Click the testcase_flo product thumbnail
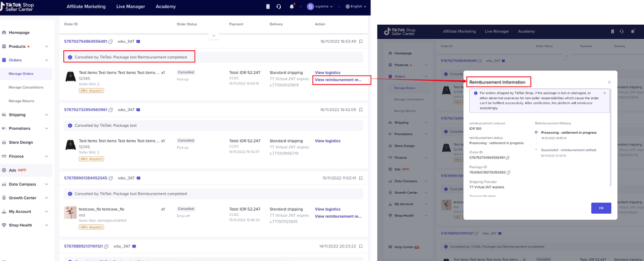The image size is (644, 261). [x=70, y=212]
